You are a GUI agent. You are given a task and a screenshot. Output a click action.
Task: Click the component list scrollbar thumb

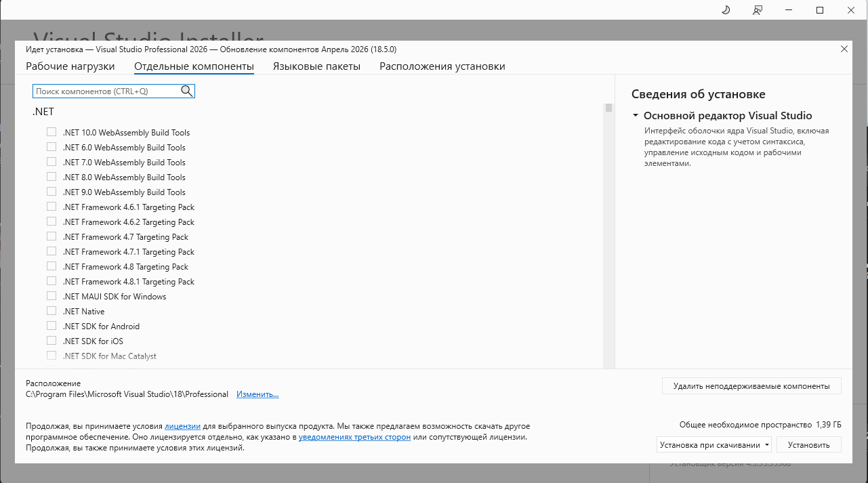coord(609,108)
